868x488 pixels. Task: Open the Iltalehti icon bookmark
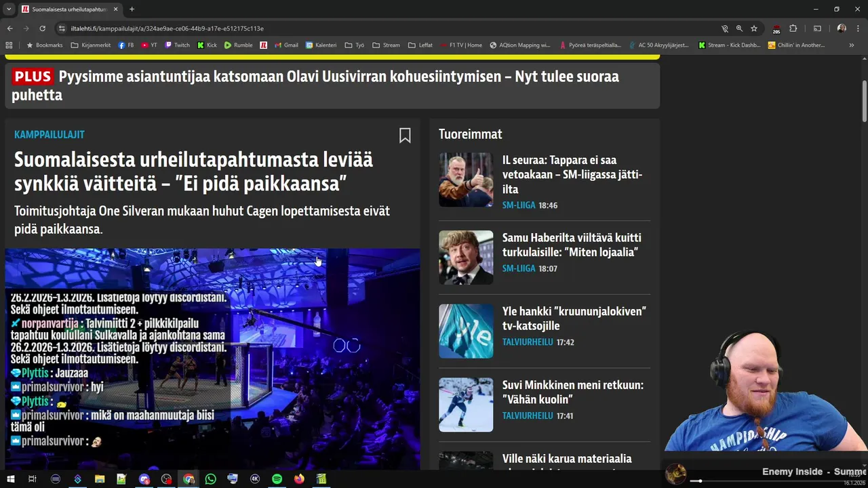click(x=263, y=45)
